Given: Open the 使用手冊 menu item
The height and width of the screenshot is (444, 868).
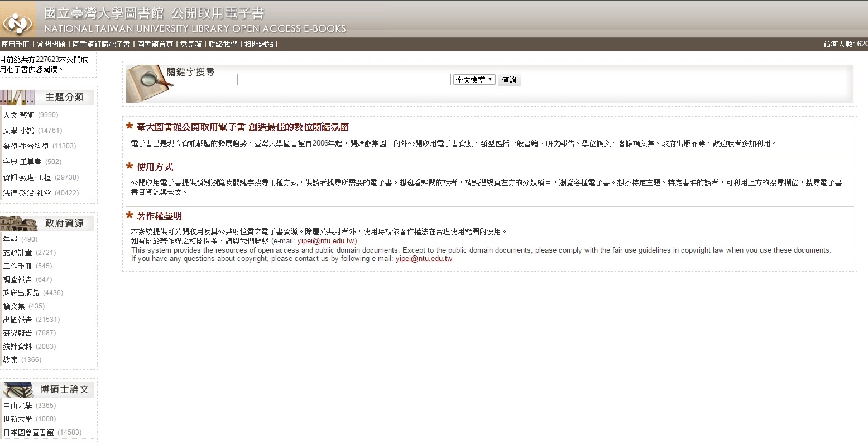Looking at the screenshot, I should coord(15,44).
